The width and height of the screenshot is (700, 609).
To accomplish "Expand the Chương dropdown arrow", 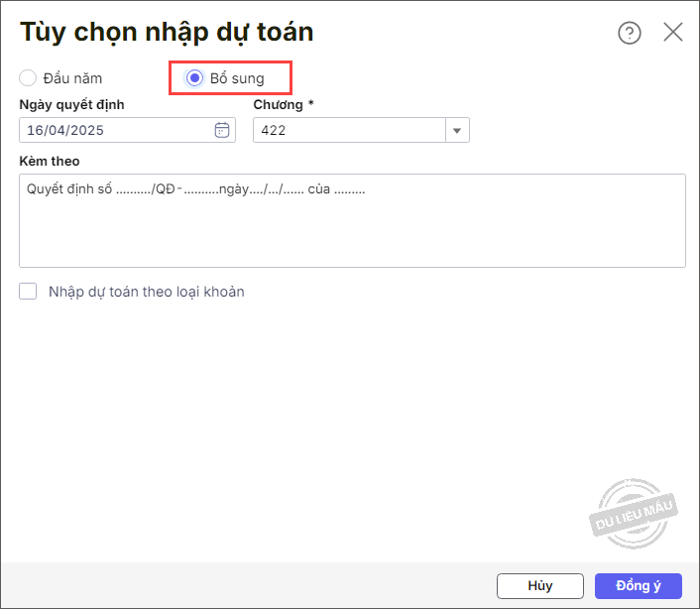I will [x=457, y=130].
